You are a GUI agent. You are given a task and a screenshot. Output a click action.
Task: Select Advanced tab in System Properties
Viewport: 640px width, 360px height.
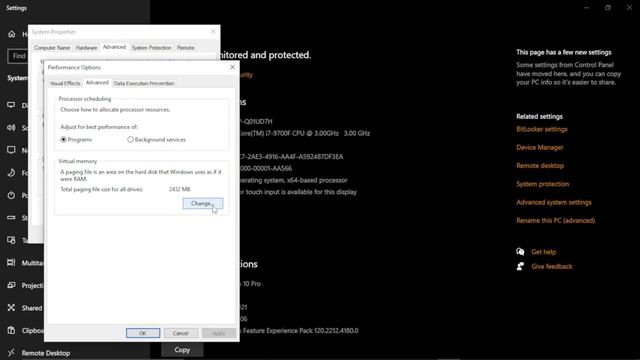(114, 47)
